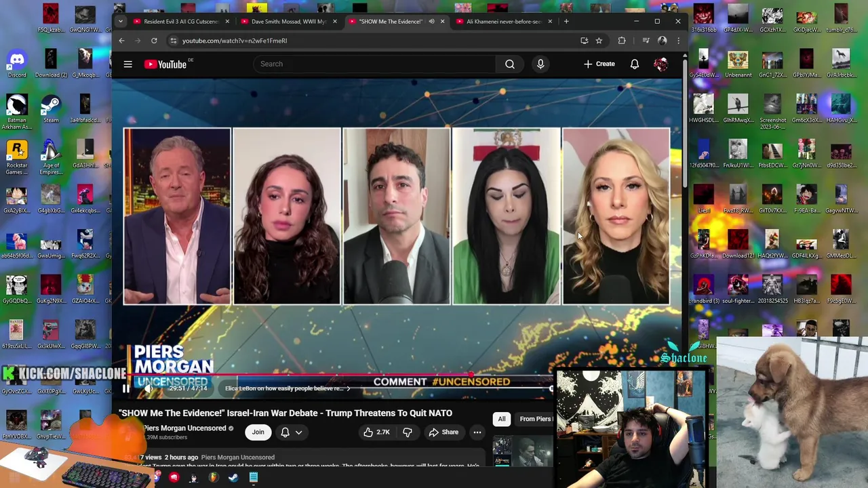Select Age of Empires desktop shortcut
868x488 pixels.
(51, 157)
